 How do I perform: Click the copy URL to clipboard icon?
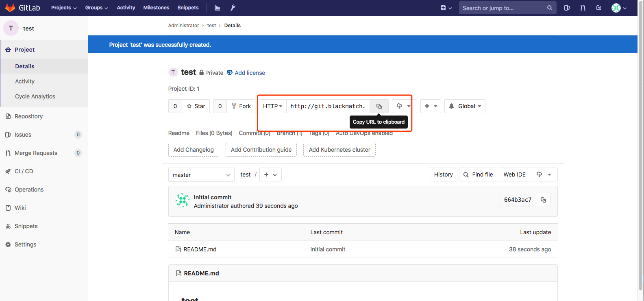379,106
